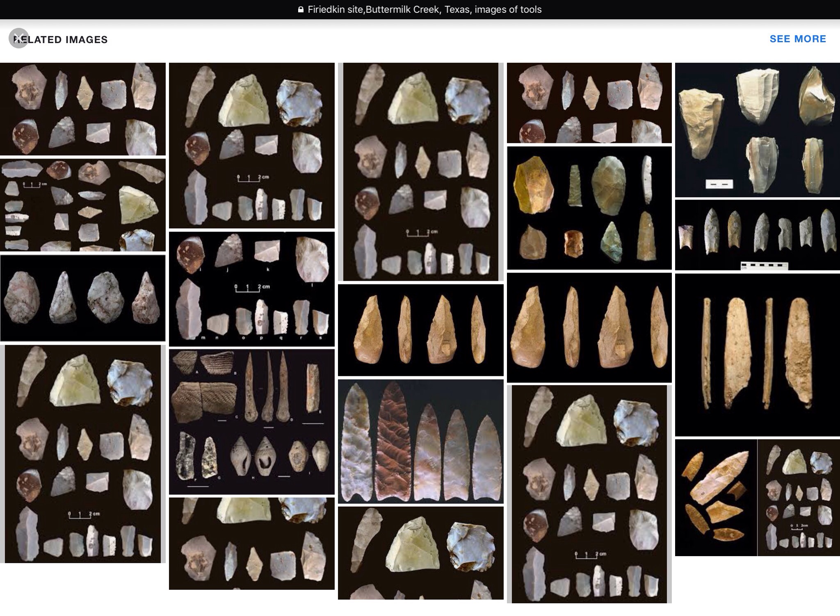840x616 pixels.
Task: Open thumbnail of four white quartz handaxes
Action: pos(82,298)
